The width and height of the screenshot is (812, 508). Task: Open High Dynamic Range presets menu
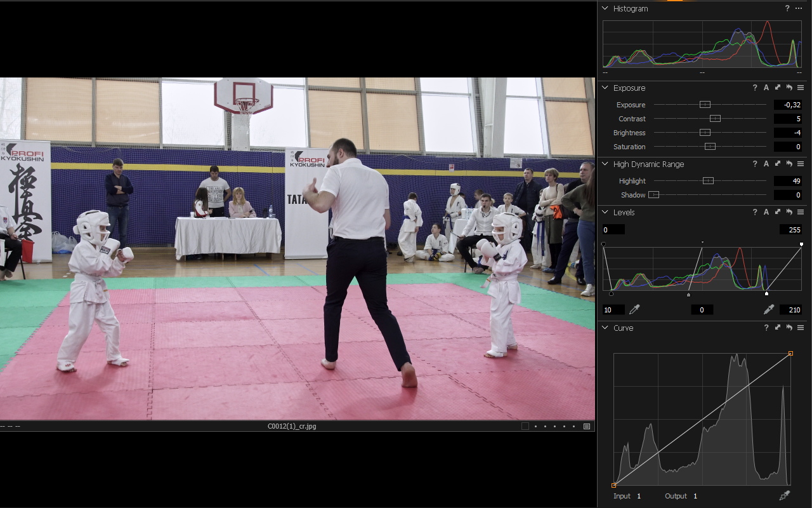[x=801, y=164]
